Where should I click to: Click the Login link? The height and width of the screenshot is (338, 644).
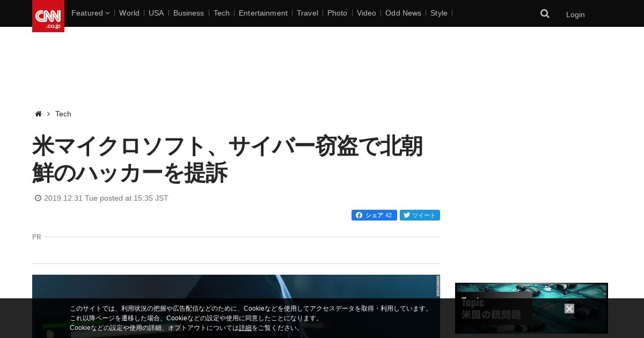(x=575, y=14)
